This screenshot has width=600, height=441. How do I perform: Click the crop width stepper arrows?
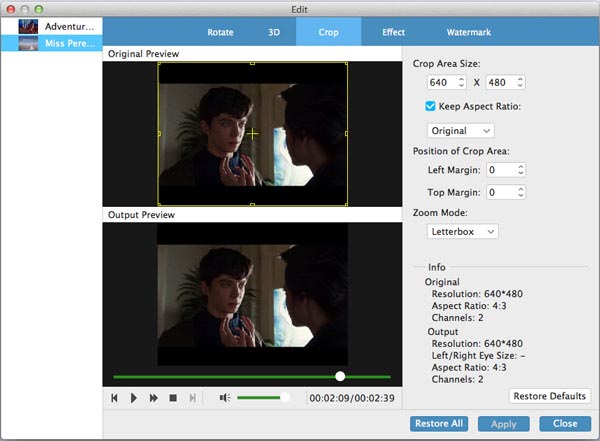coord(461,82)
